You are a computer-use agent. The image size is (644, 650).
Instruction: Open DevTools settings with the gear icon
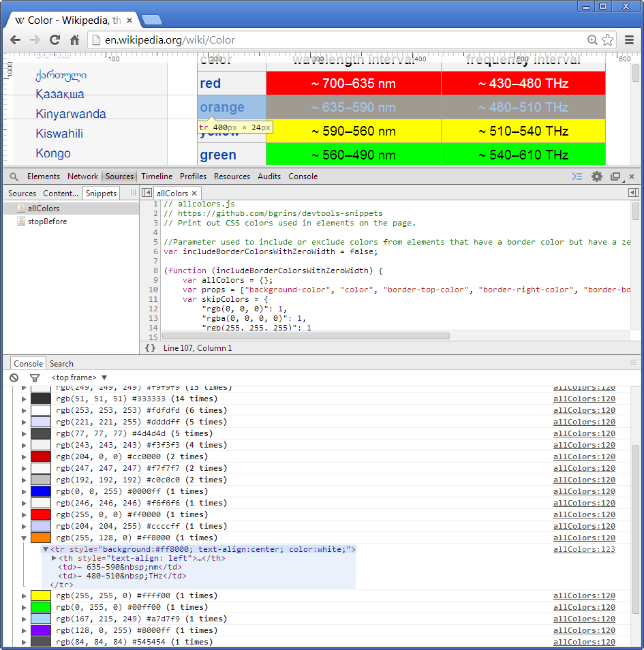pos(596,176)
